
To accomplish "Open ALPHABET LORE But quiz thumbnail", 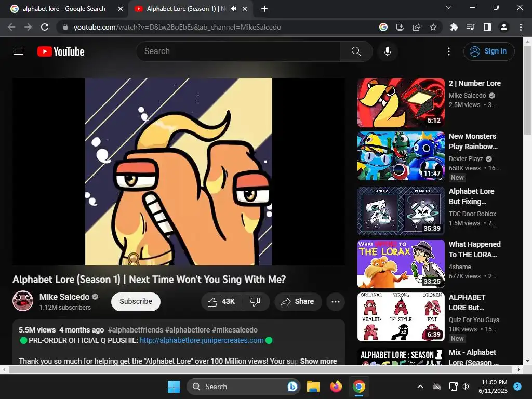I will [401, 317].
